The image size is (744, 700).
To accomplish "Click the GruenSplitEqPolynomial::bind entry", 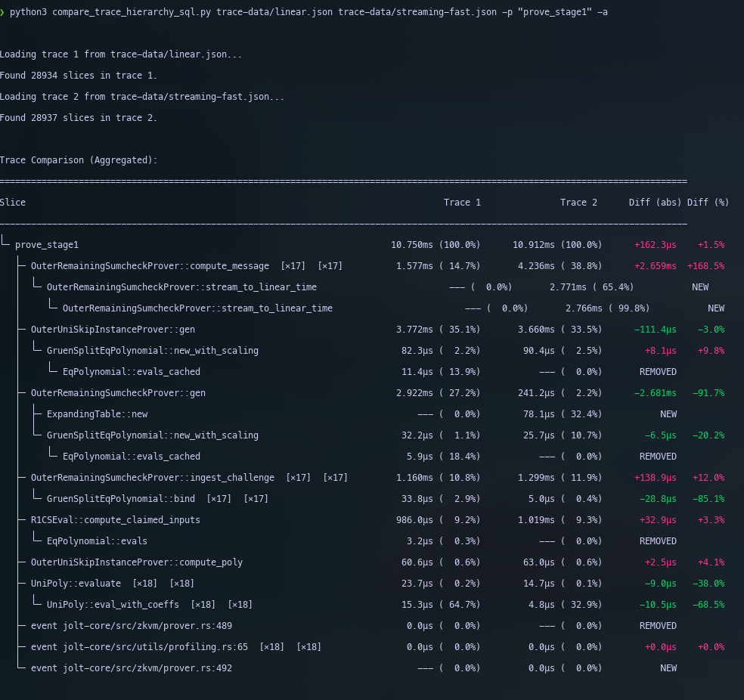I will [121, 499].
